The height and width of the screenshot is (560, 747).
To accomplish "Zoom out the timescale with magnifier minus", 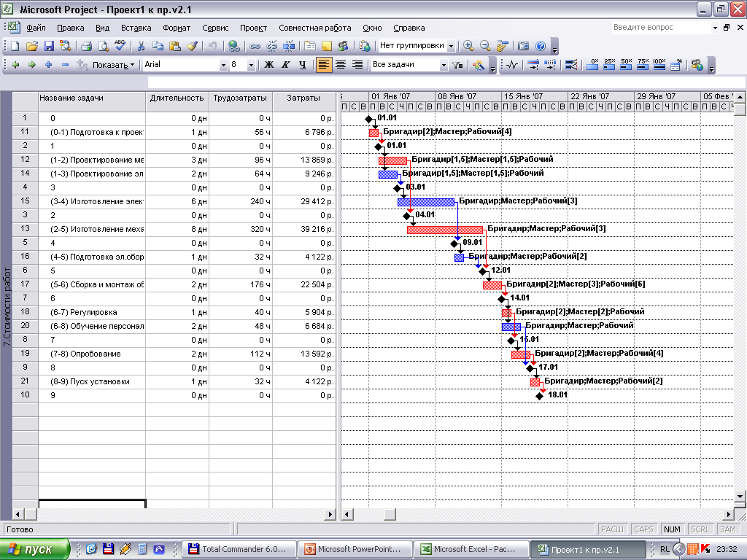I will click(485, 46).
